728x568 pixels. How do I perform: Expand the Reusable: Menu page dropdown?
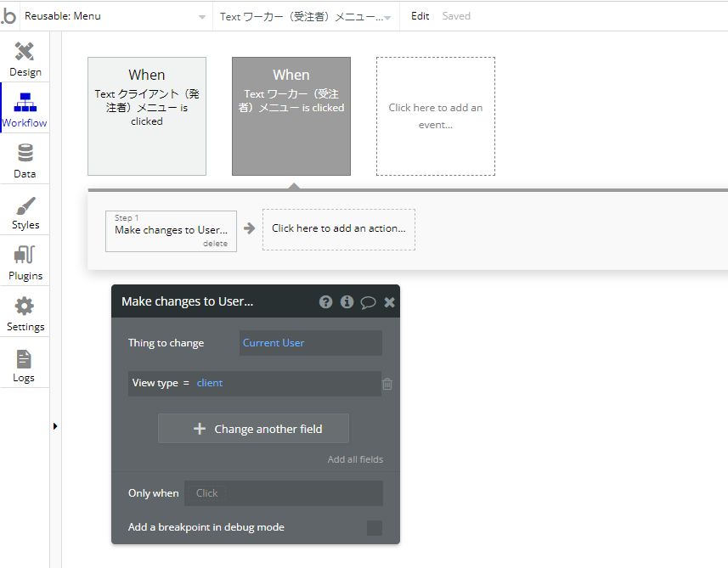pos(116,16)
